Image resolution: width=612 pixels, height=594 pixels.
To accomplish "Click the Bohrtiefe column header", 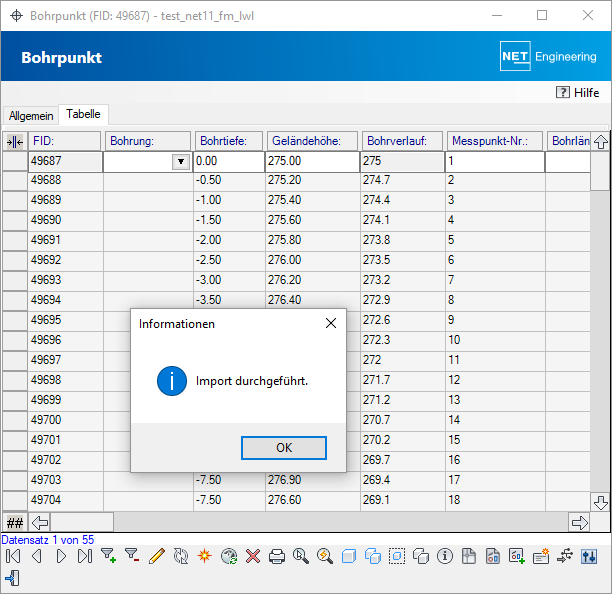I will pos(229,141).
